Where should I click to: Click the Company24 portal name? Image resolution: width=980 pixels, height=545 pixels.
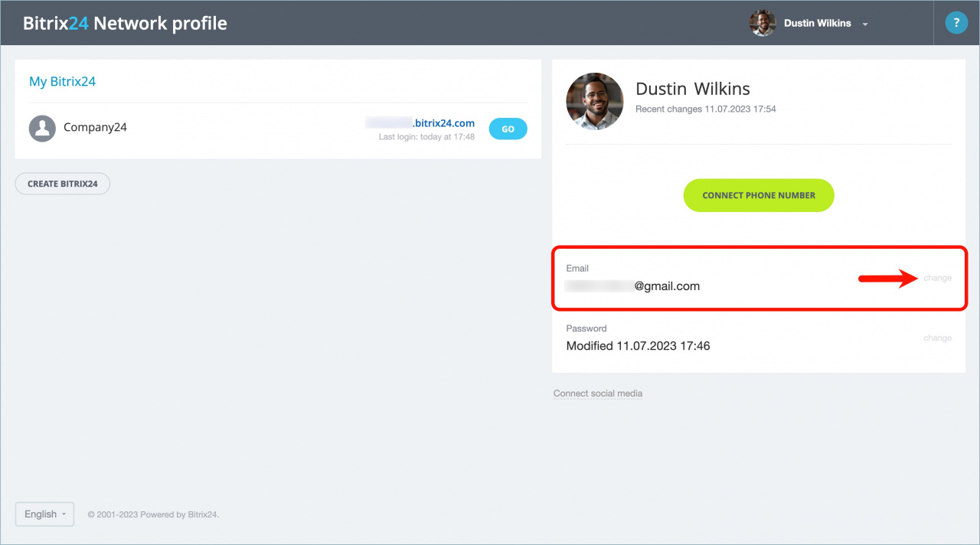click(95, 128)
